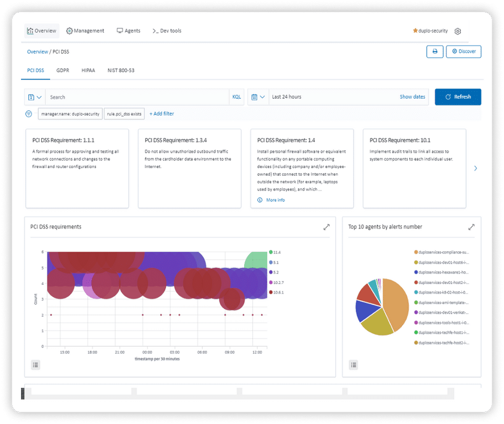Click duploservices-dev01-host2 legend item
Image resolution: width=504 pixels, height=424 pixels.
(442, 283)
